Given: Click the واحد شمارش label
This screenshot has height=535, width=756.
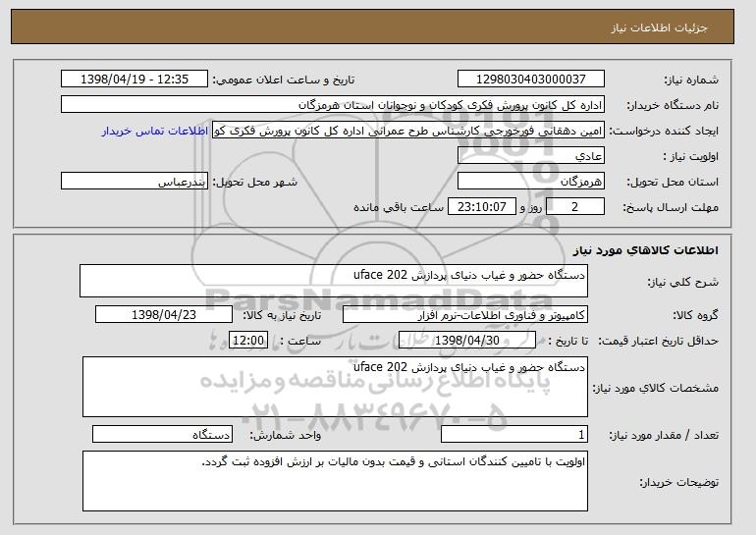Looking at the screenshot, I should point(285,436).
